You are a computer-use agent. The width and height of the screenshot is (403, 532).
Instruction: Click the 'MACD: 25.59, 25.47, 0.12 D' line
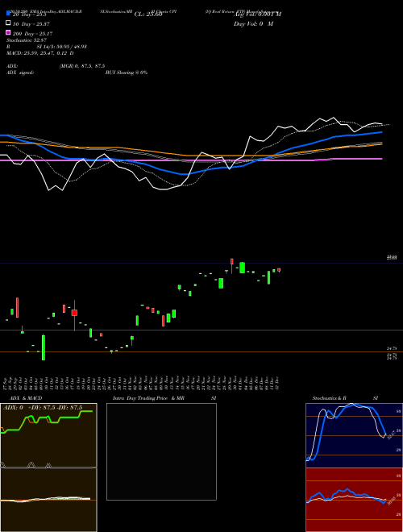[40, 53]
